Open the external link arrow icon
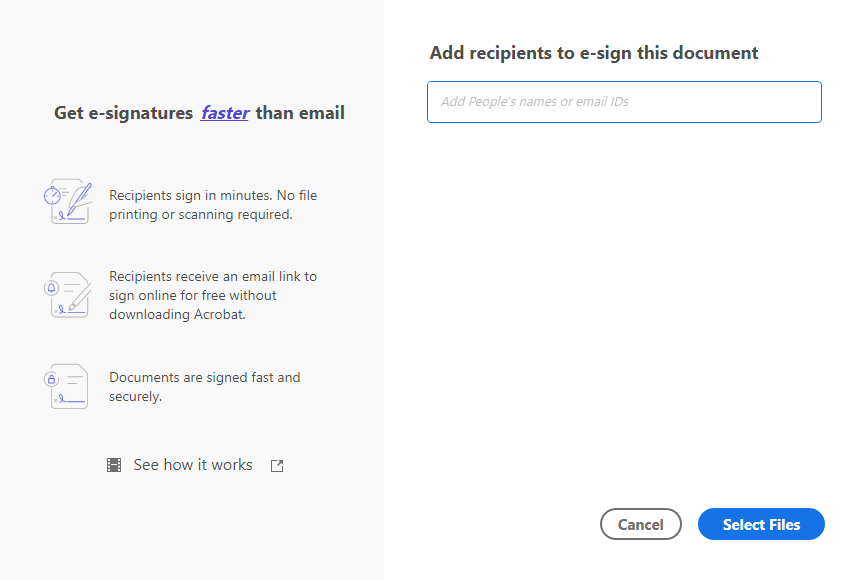This screenshot has width=865, height=580. pos(277,466)
